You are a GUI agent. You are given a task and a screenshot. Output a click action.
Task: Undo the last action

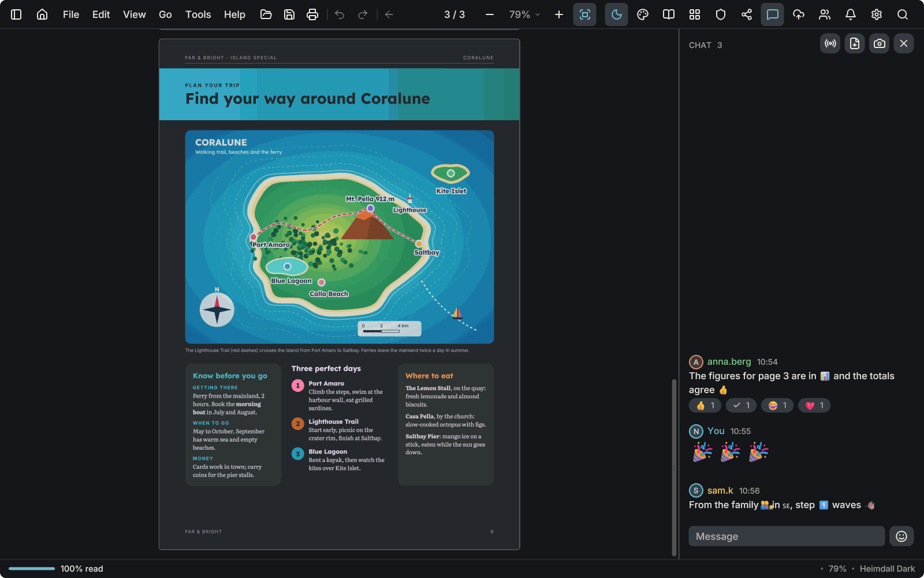point(340,14)
